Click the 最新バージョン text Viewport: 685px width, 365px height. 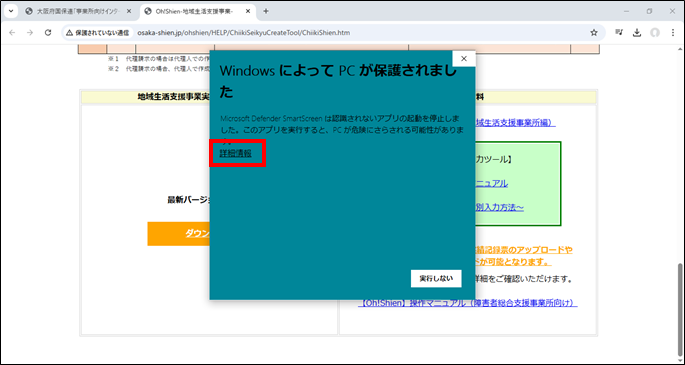pyautogui.click(x=189, y=200)
